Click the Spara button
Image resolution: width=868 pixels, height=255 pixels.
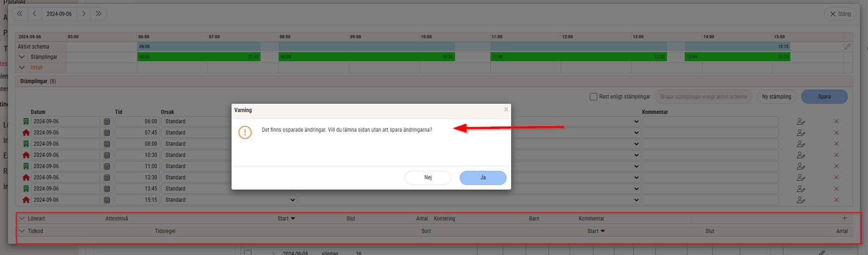pyautogui.click(x=824, y=97)
